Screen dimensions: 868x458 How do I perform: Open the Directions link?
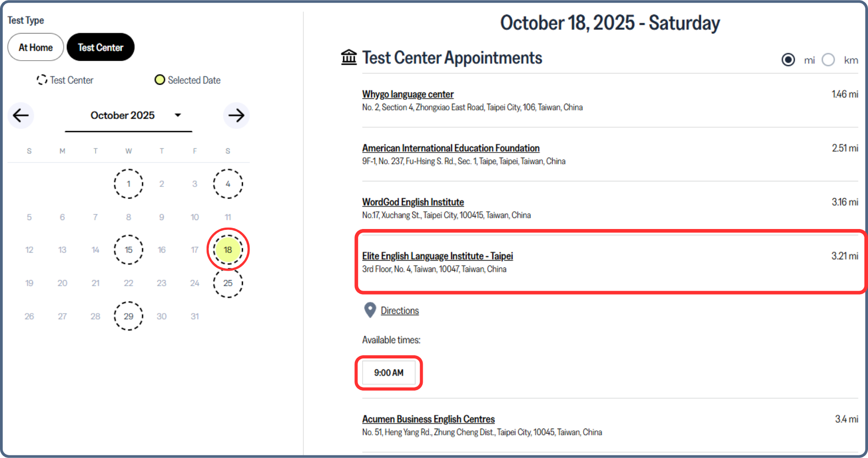[x=400, y=311]
